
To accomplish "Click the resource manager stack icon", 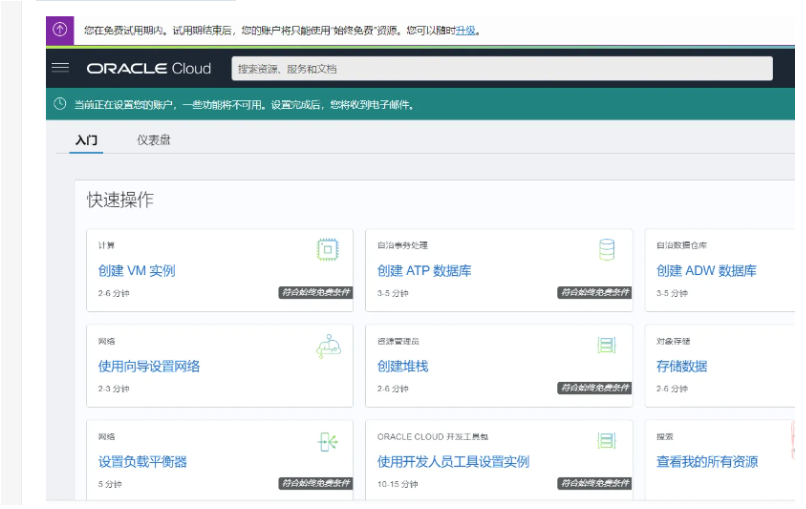I will (x=606, y=345).
